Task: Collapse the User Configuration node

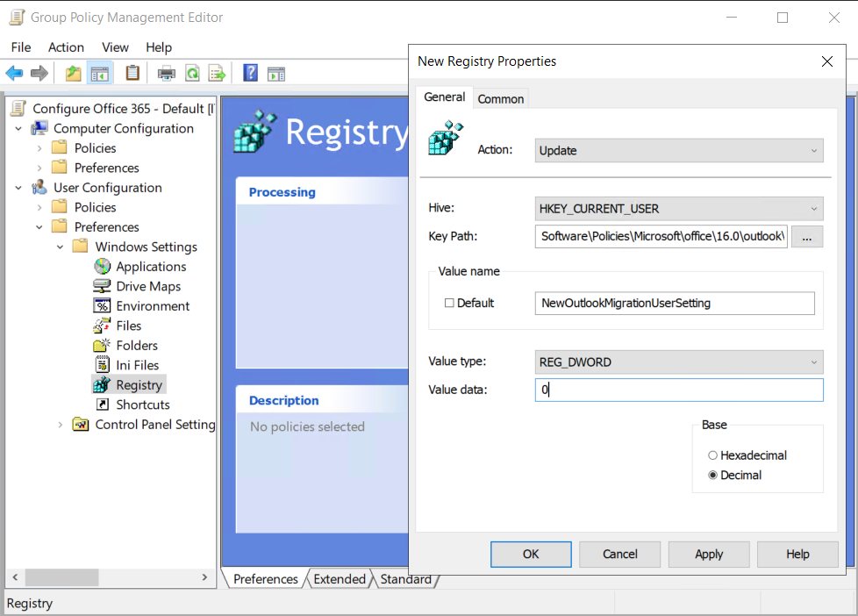Action: click(18, 188)
